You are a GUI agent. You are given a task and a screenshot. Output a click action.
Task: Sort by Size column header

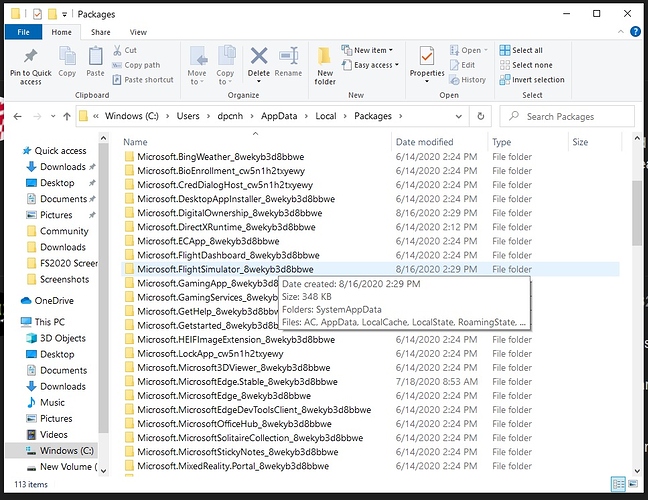(595, 142)
